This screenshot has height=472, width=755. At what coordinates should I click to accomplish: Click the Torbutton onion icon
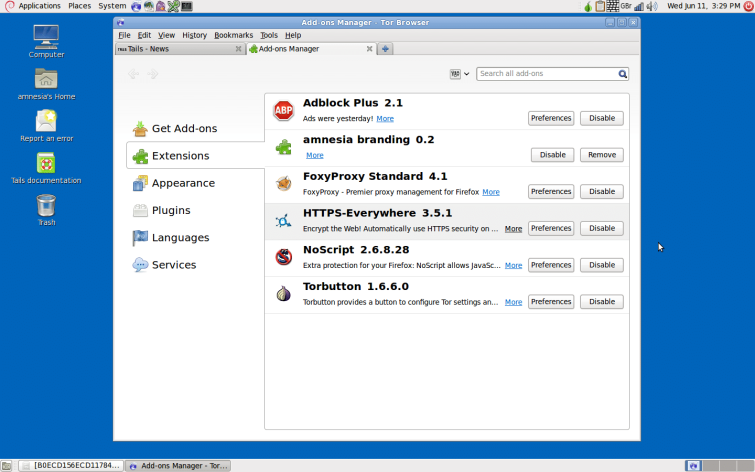pos(284,293)
